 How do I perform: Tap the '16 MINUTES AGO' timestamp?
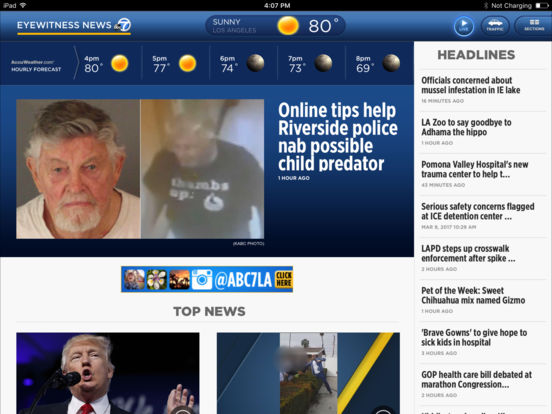[443, 101]
